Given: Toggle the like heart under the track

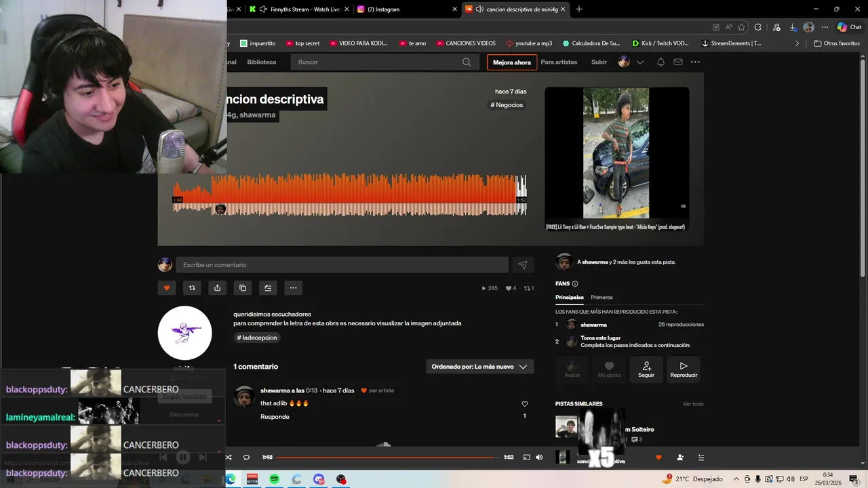Looking at the screenshot, I should pyautogui.click(x=167, y=288).
